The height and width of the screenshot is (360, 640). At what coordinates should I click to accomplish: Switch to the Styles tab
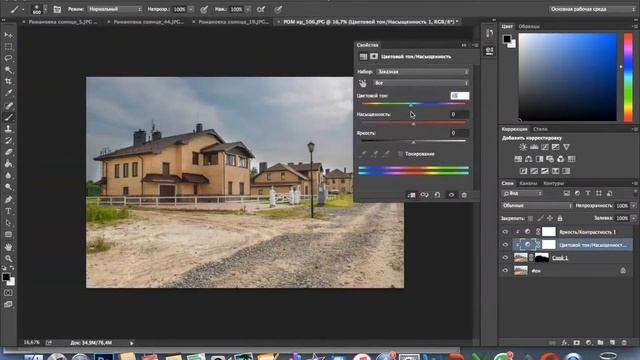(x=540, y=129)
